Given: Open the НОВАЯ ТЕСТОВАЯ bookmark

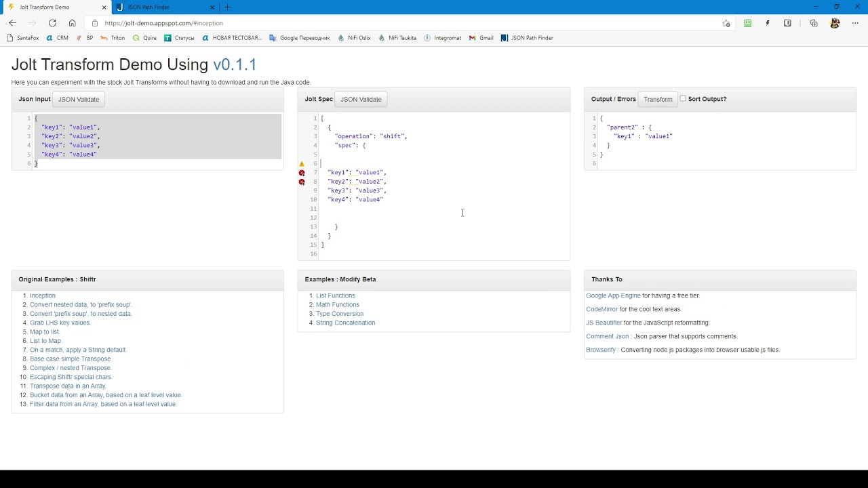Looking at the screenshot, I should [x=232, y=38].
